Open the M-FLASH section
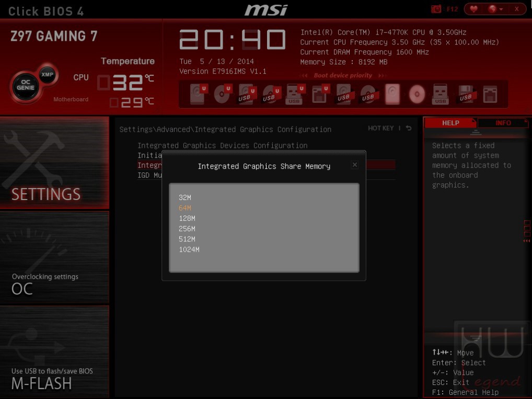The height and width of the screenshot is (399, 532). pos(54,351)
